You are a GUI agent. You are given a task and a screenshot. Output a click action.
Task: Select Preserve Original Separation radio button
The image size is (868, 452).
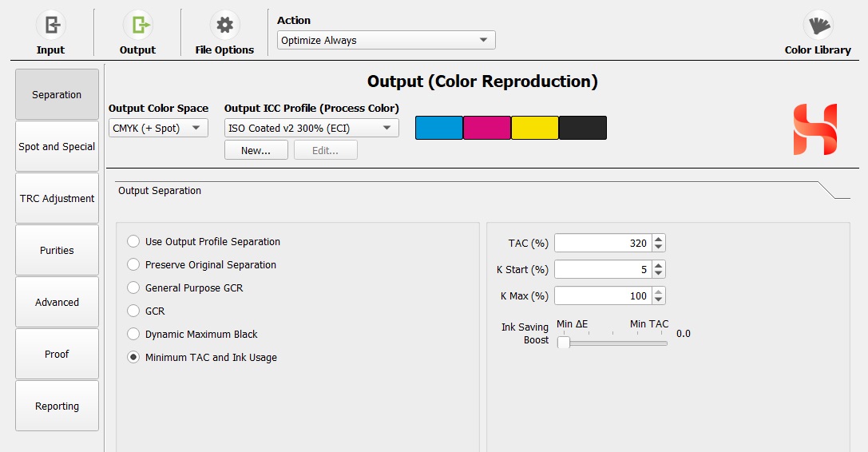click(x=133, y=265)
